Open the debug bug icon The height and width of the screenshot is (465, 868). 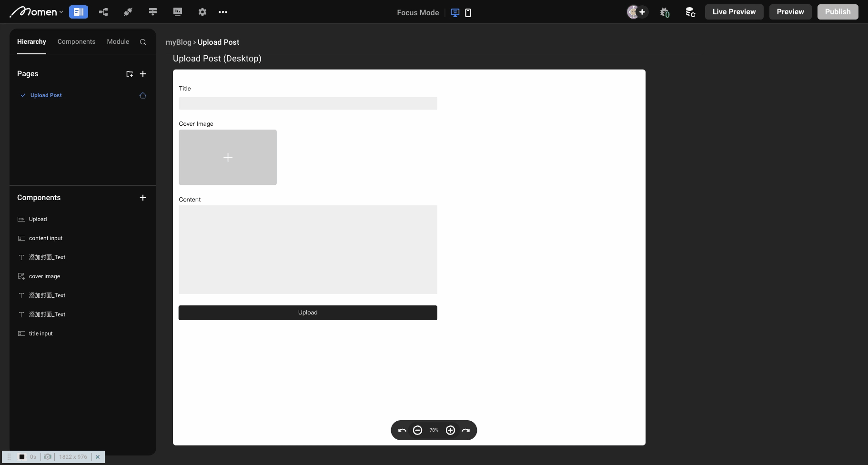(x=665, y=12)
